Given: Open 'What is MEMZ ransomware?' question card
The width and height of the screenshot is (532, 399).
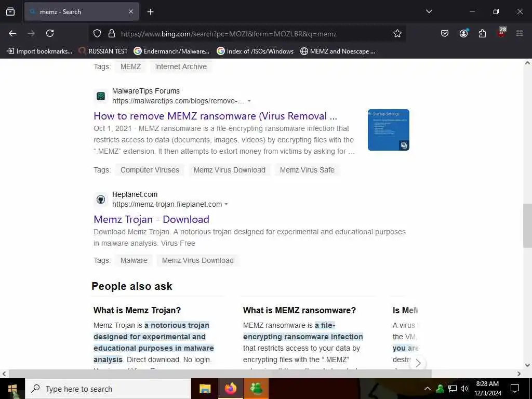Looking at the screenshot, I should pyautogui.click(x=299, y=310).
